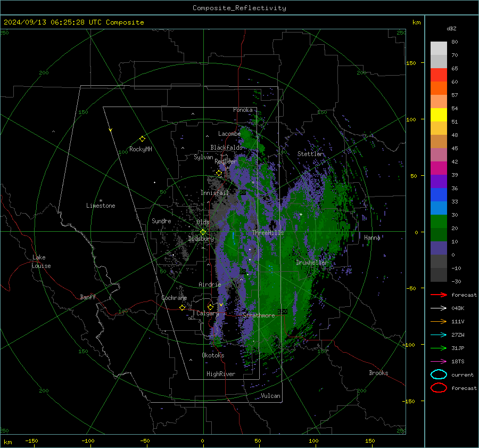Click the yellow diamond marker below Cochrane

[183, 307]
